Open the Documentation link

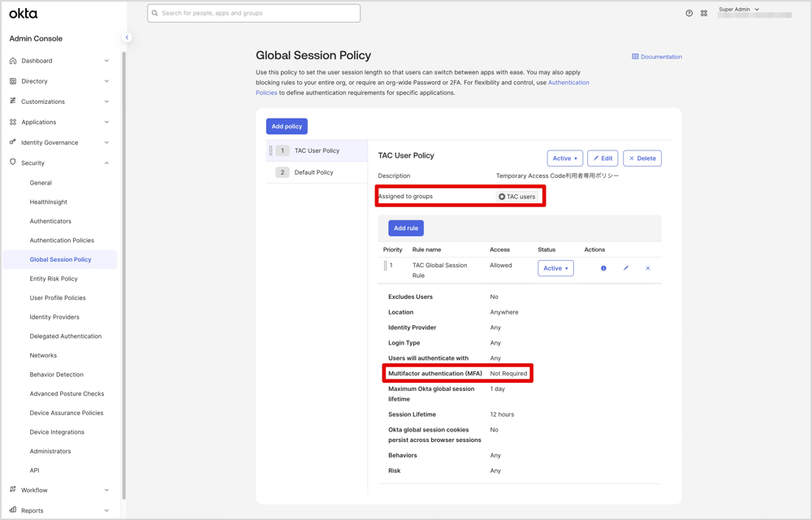tap(661, 57)
